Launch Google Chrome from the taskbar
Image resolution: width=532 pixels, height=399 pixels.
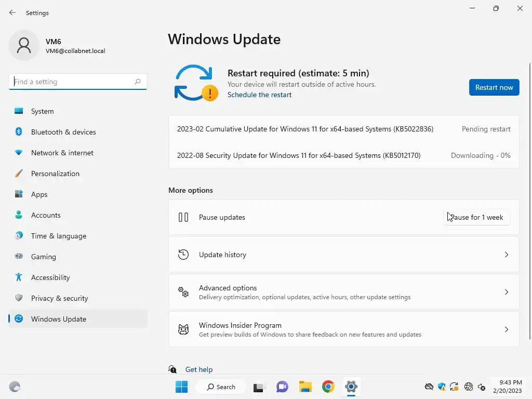(x=328, y=387)
